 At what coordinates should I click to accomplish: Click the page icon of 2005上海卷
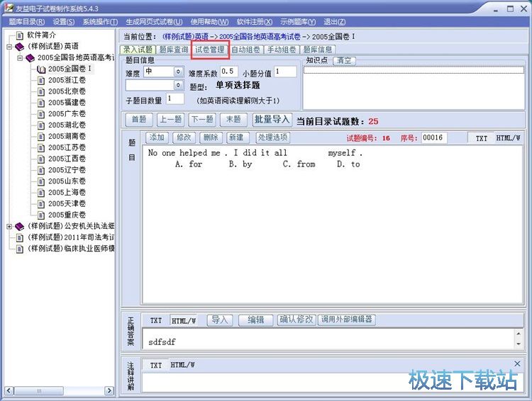click(x=41, y=193)
